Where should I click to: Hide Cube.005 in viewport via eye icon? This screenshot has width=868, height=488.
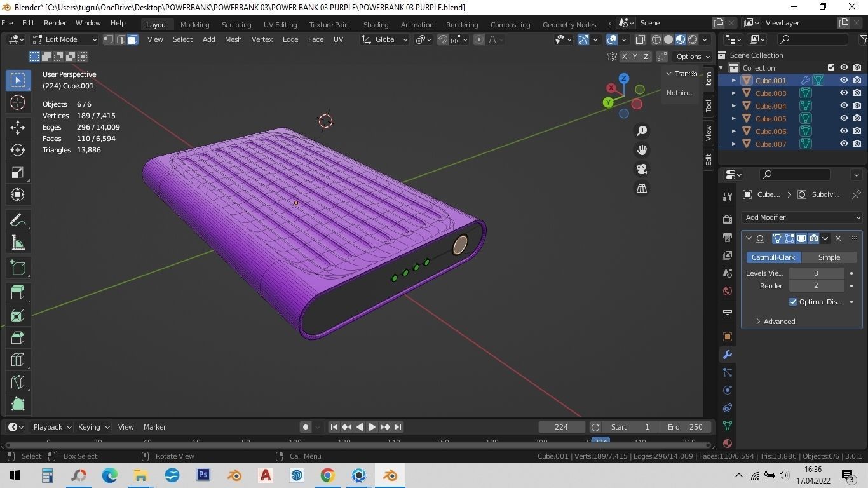click(x=844, y=118)
